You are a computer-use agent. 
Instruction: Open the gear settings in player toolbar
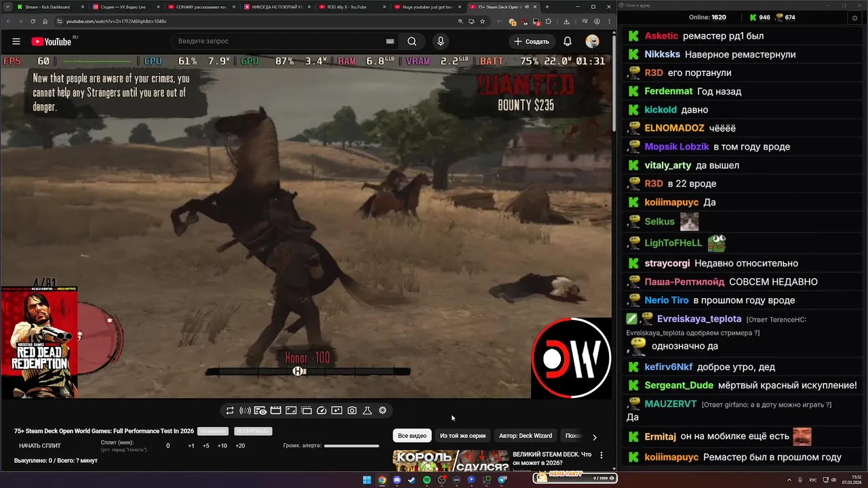pos(382,410)
